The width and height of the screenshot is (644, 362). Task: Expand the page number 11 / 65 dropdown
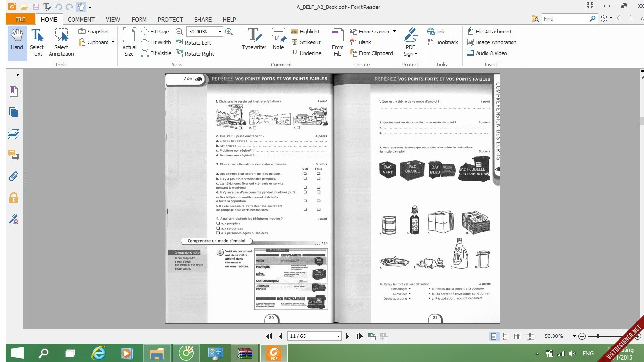click(x=338, y=336)
